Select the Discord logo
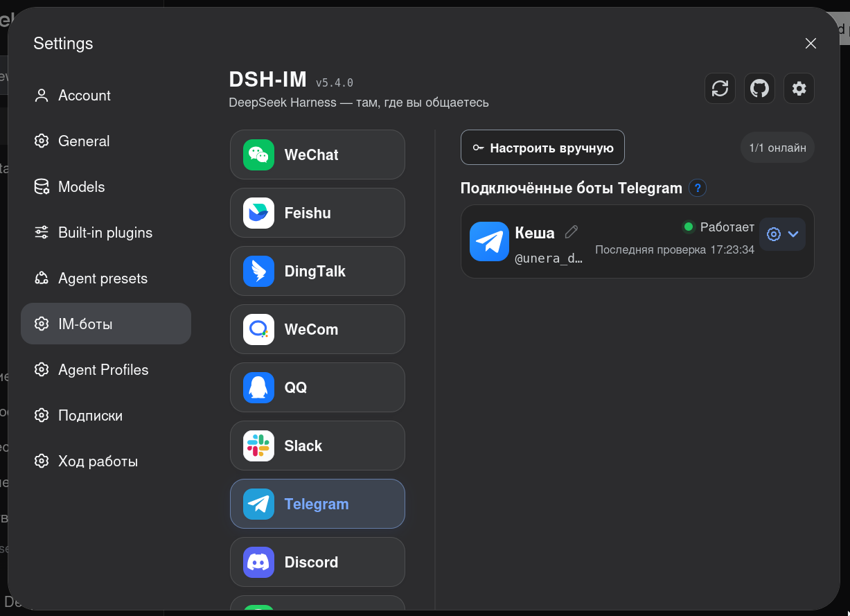 coord(258,562)
